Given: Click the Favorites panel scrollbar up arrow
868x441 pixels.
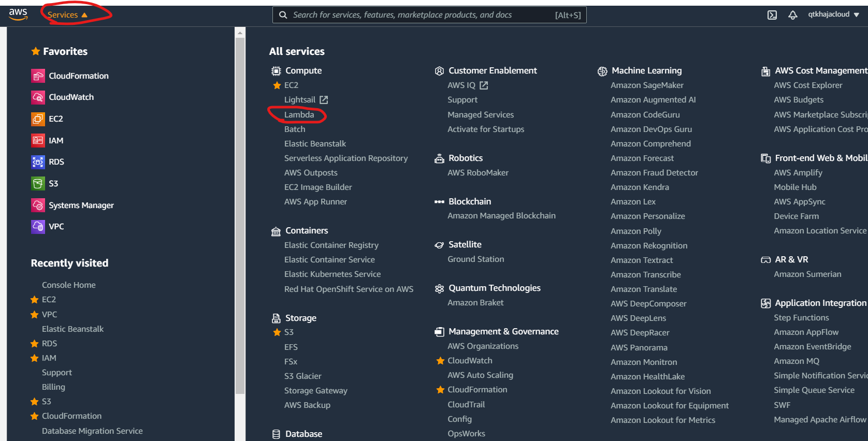Looking at the screenshot, I should coord(240,33).
